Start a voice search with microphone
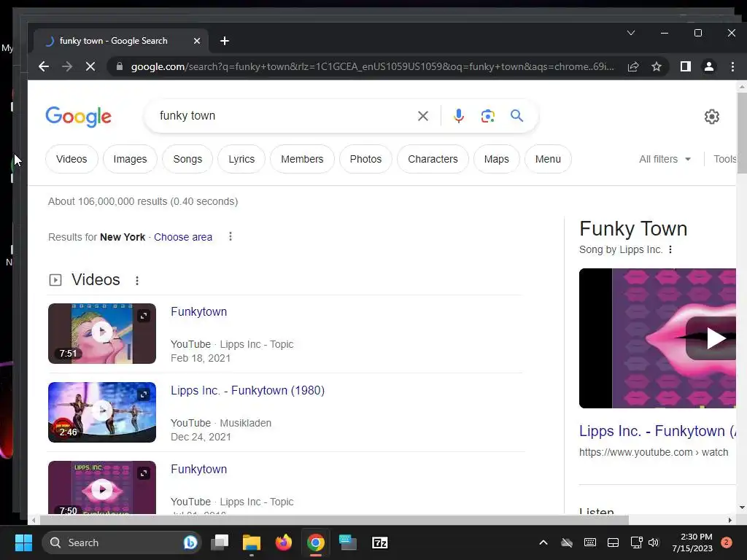Image resolution: width=747 pixels, height=560 pixels. coord(459,116)
